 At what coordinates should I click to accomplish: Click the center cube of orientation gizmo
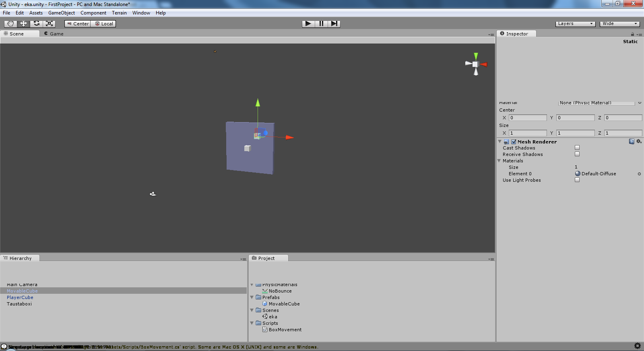475,64
